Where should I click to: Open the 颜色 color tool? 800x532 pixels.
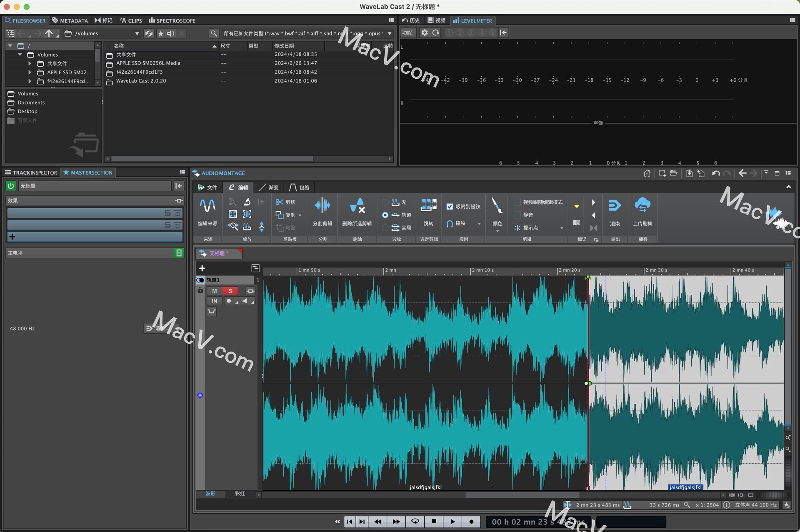click(497, 210)
